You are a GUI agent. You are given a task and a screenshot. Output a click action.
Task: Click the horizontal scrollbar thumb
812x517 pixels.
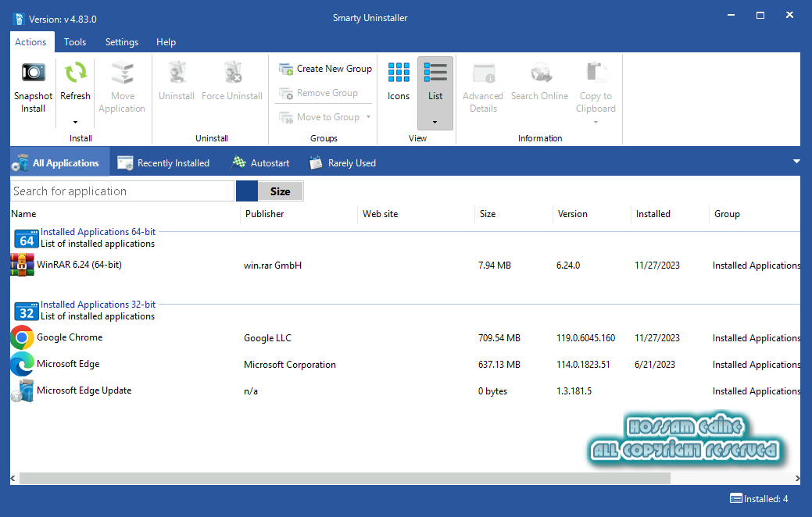345,478
